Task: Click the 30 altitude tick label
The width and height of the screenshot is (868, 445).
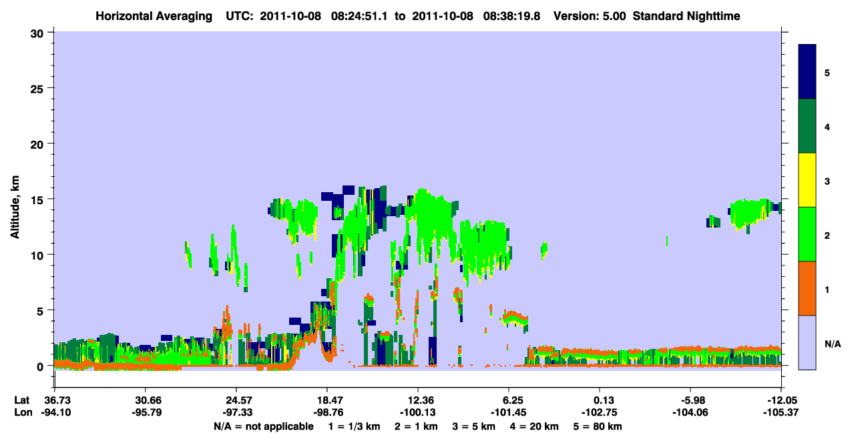Action: pyautogui.click(x=39, y=33)
